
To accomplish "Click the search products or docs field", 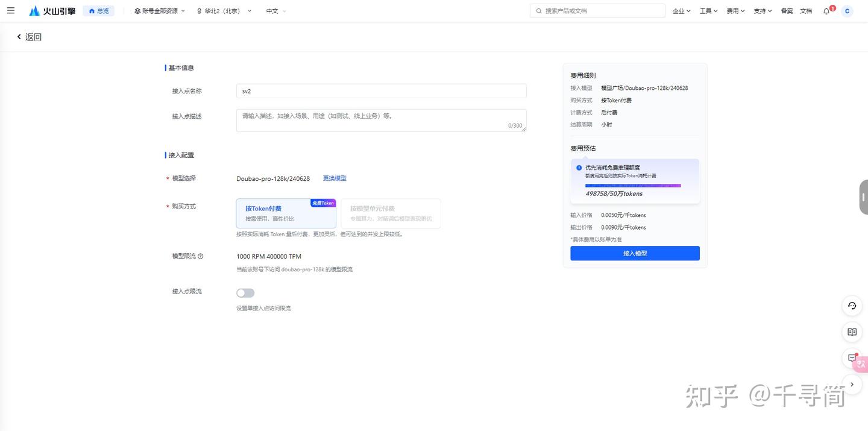I will tap(597, 11).
